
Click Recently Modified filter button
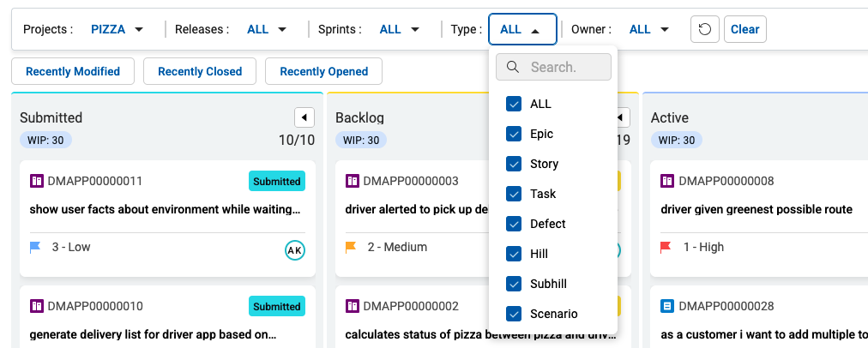coord(73,71)
